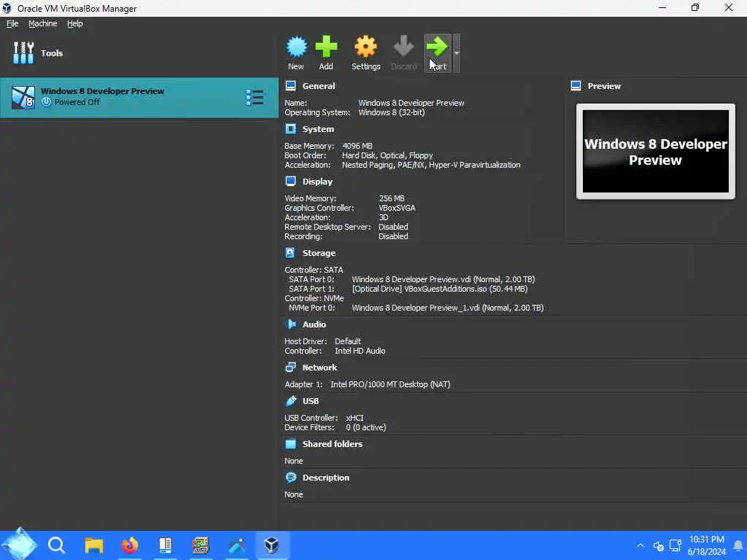Screen dimensions: 747x560
Task: Click the Description speech bubble icon
Action: pyautogui.click(x=290, y=477)
